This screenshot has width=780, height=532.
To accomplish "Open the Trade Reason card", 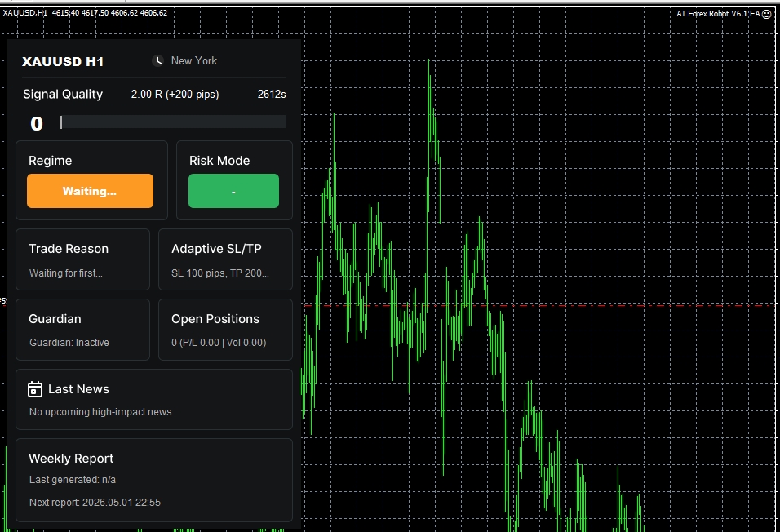I will click(82, 259).
